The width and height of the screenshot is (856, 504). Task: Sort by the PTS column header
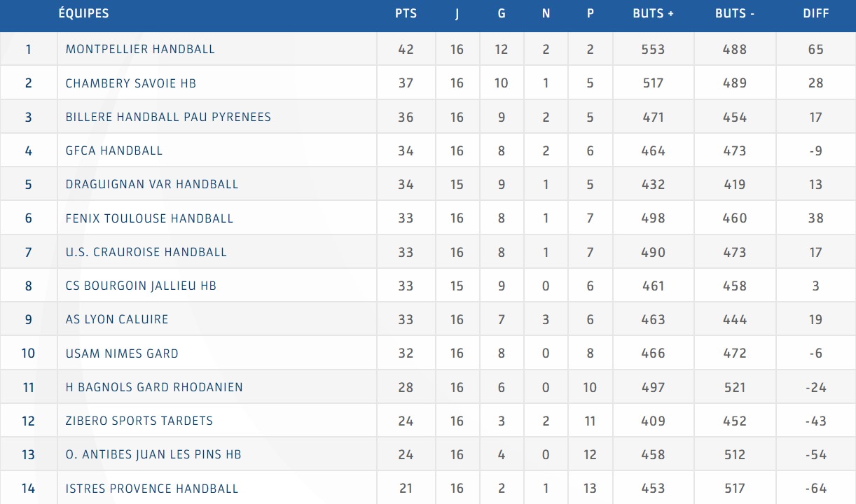coord(406,13)
